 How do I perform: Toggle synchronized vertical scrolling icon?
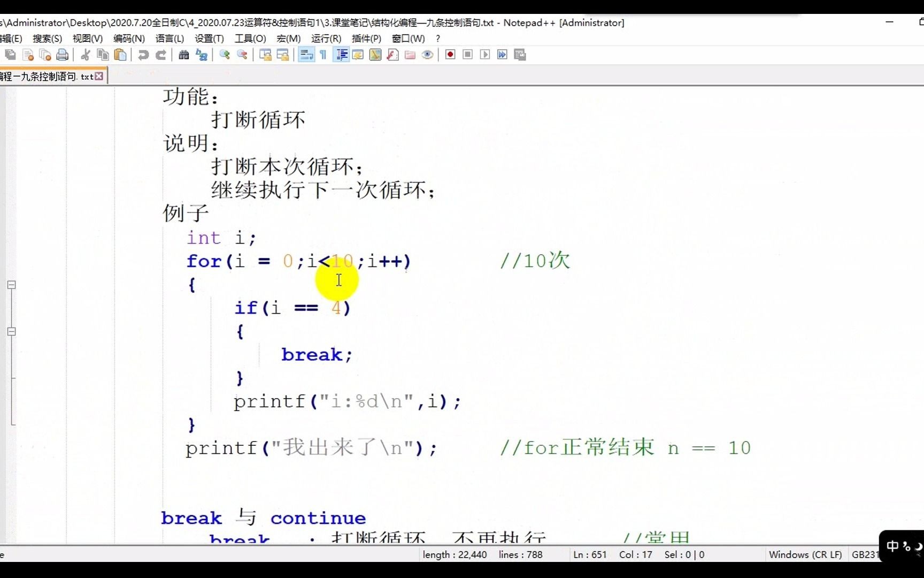point(265,55)
